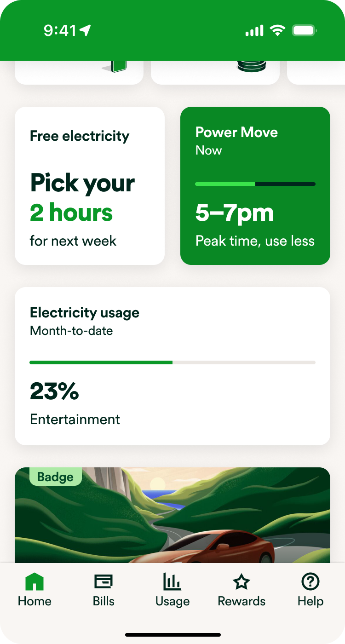
Task: Tap the Power Move progress bar
Action: pos(255,184)
